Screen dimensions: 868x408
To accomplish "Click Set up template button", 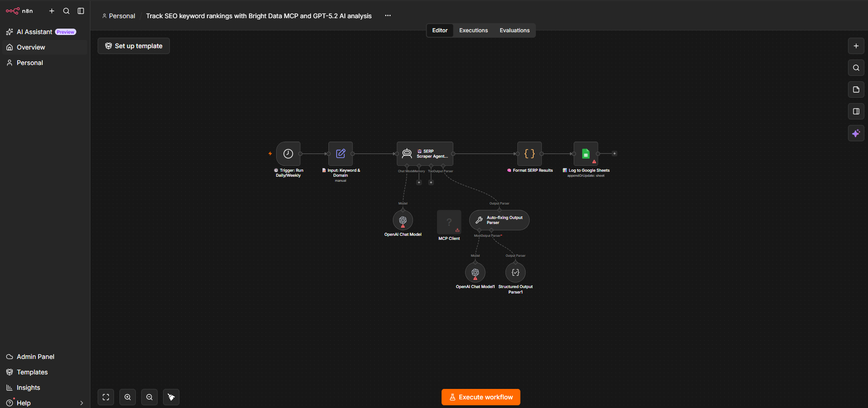I will (134, 46).
